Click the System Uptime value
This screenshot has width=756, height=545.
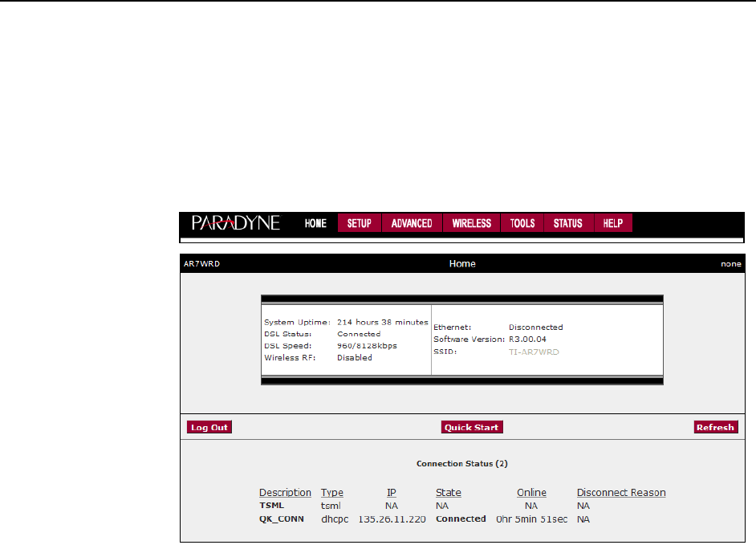tap(382, 322)
